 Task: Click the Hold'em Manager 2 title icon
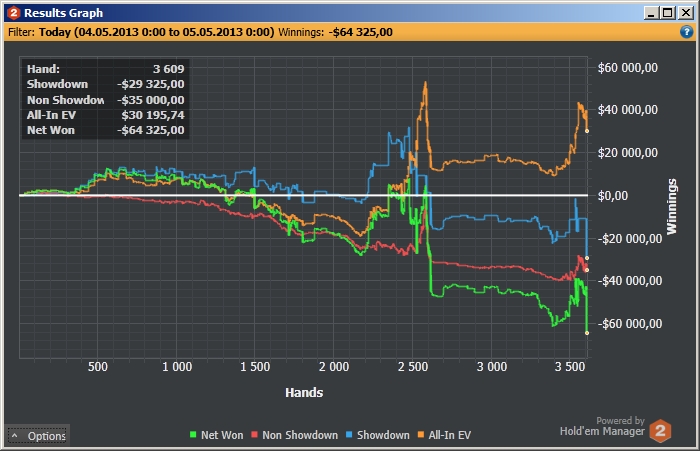(14, 13)
